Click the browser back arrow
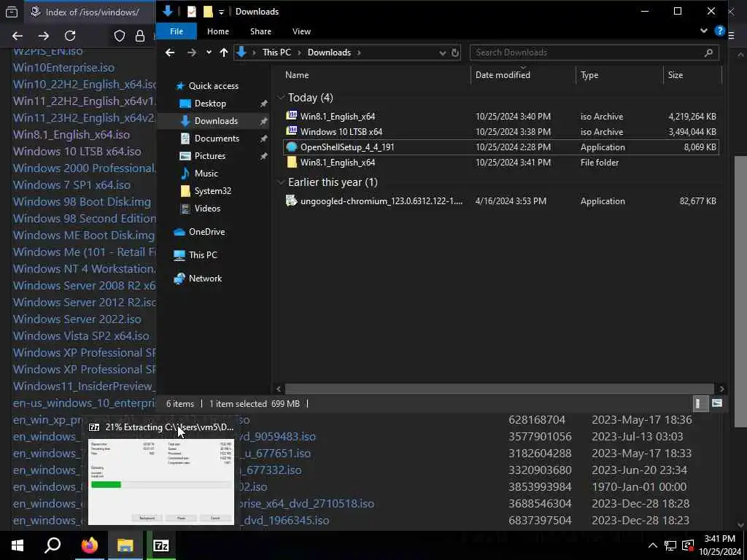The image size is (747, 560). tap(18, 36)
